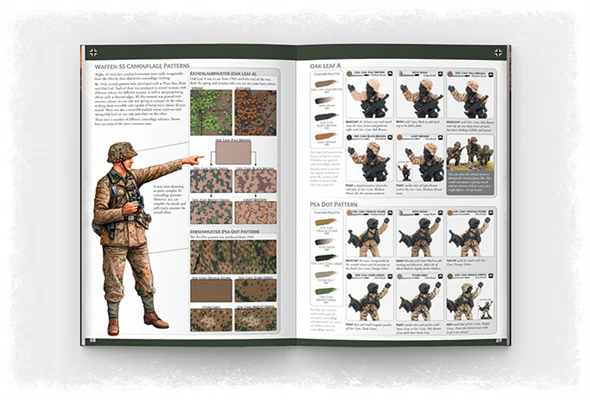Click stone grey colour dot on Pea Dot step header
590x400 pixels.
pos(400,276)
